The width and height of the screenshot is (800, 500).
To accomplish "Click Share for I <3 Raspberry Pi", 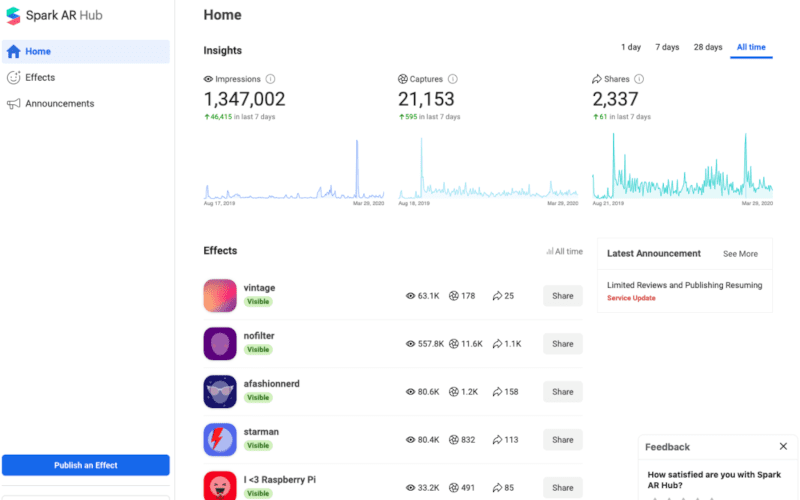I will (x=563, y=488).
